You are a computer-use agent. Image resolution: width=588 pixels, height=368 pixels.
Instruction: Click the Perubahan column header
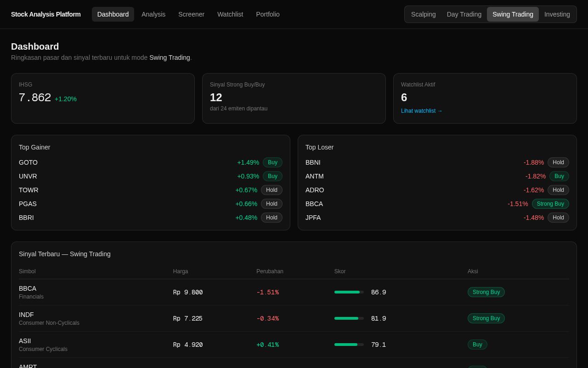tap(270, 271)
